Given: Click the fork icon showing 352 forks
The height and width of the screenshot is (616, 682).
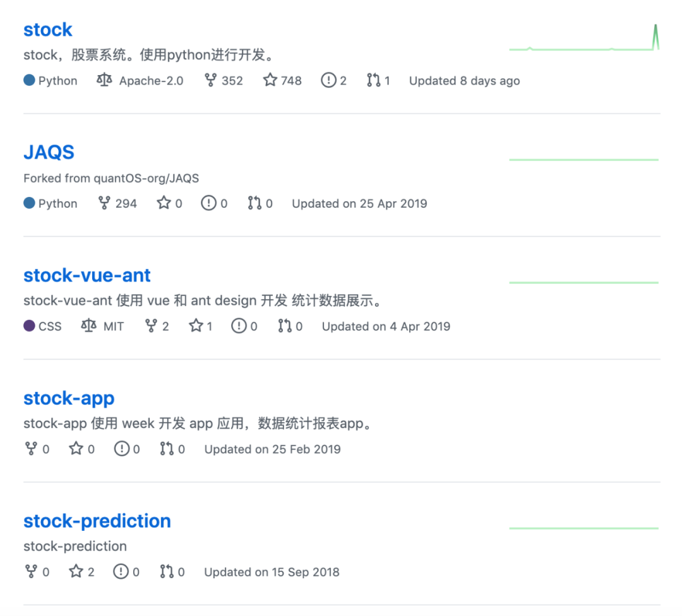Looking at the screenshot, I should (210, 80).
